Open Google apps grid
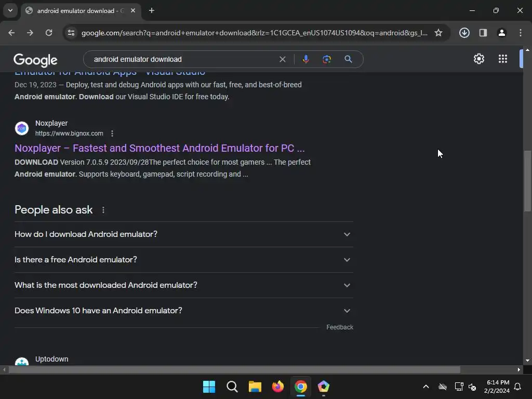The width and height of the screenshot is (532, 399). 503,59
